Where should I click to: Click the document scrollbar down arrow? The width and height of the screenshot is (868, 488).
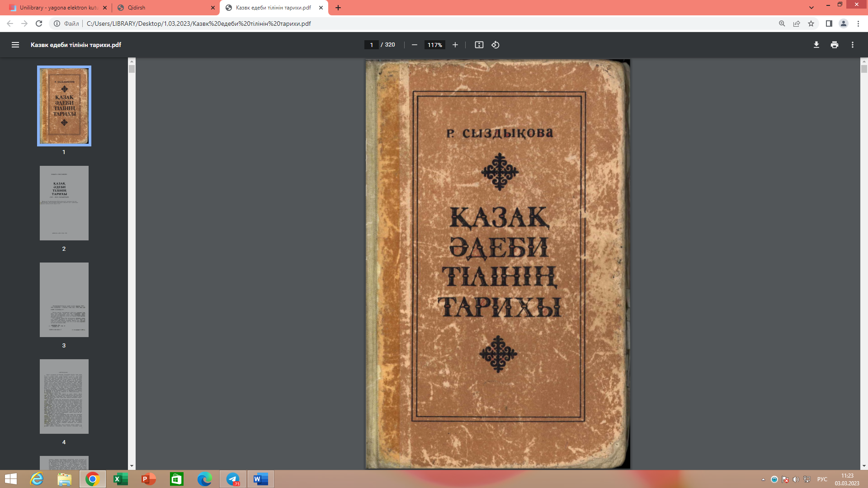pyautogui.click(x=864, y=466)
